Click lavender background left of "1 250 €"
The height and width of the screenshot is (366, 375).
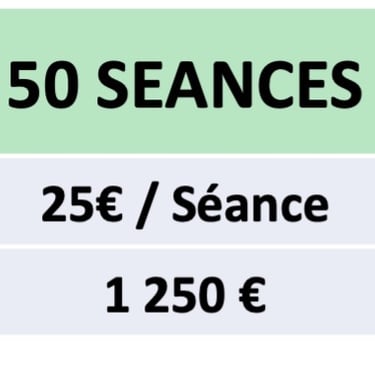click(52, 293)
